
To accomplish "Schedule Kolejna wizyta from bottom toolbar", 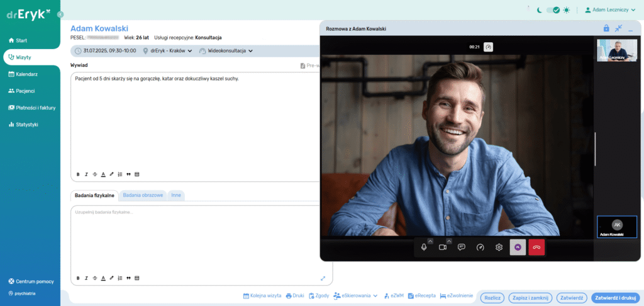I will tap(262, 295).
